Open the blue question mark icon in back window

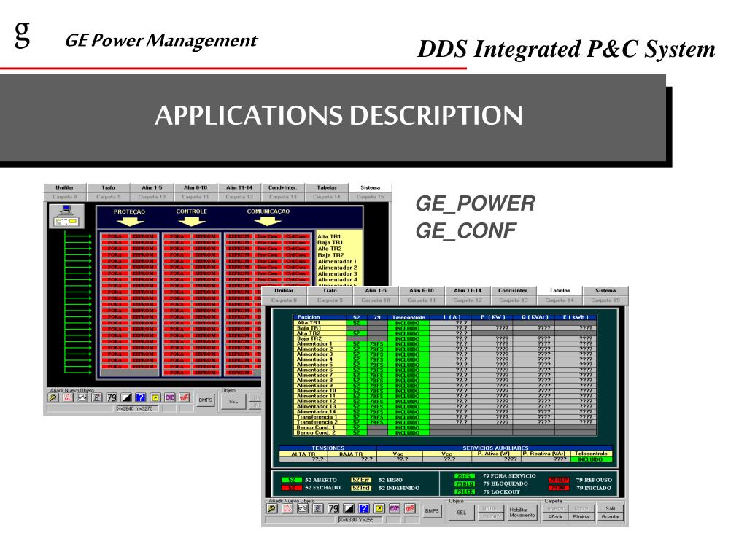tap(141, 397)
